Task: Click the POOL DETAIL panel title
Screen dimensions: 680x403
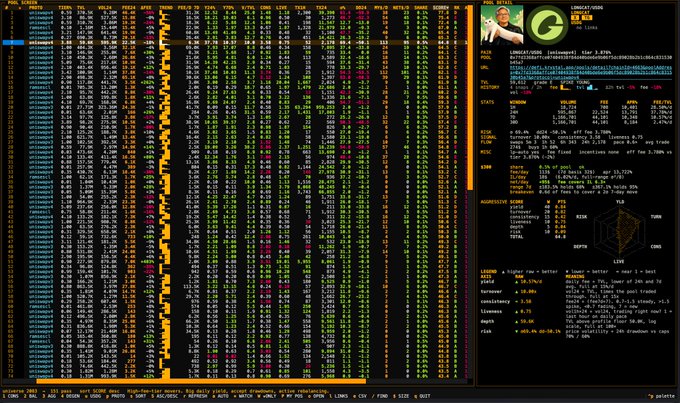Action: [x=497, y=3]
